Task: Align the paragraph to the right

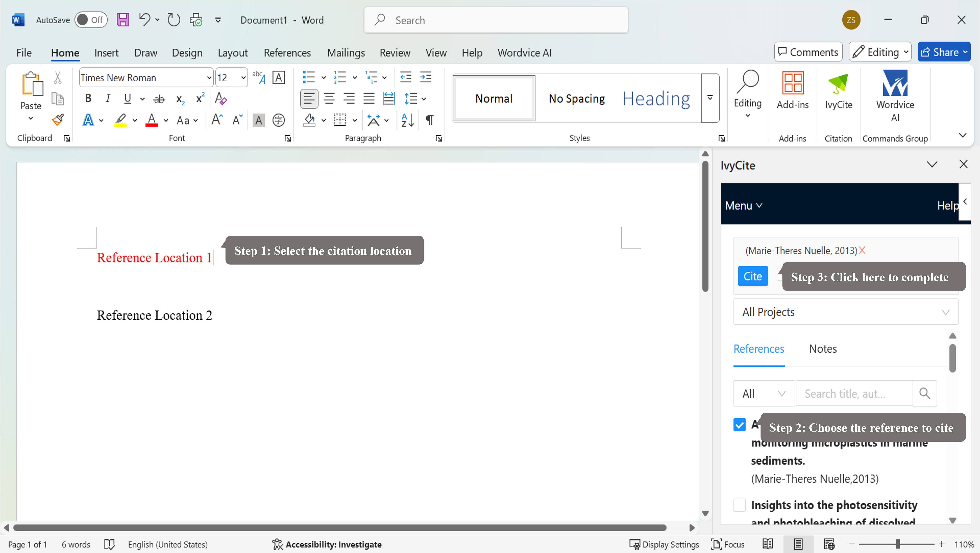Action: point(349,99)
